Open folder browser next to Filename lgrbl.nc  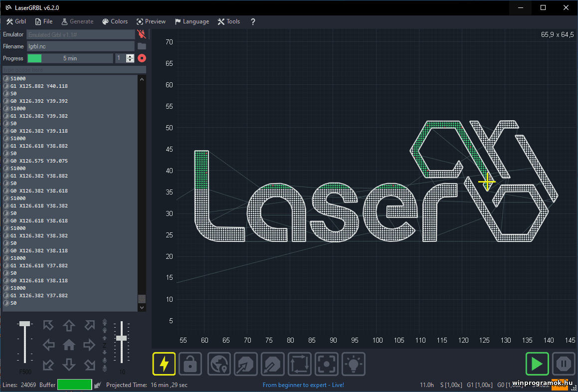(x=141, y=46)
